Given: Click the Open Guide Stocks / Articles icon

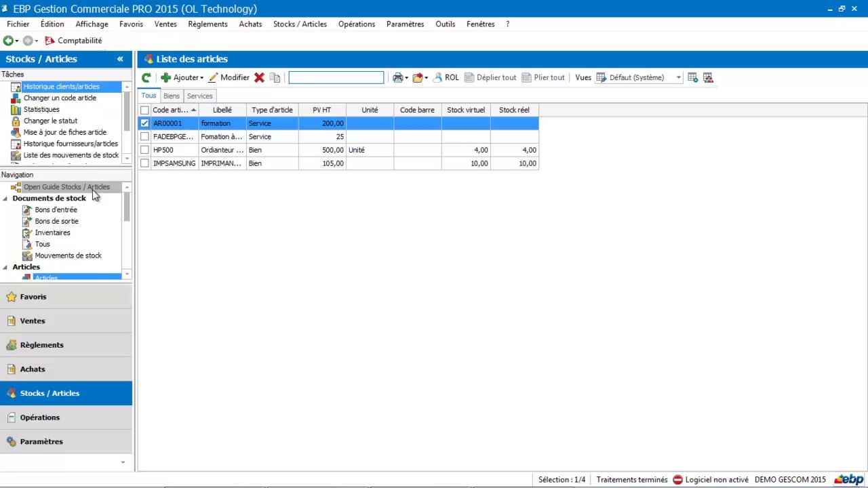Looking at the screenshot, I should 16,187.
